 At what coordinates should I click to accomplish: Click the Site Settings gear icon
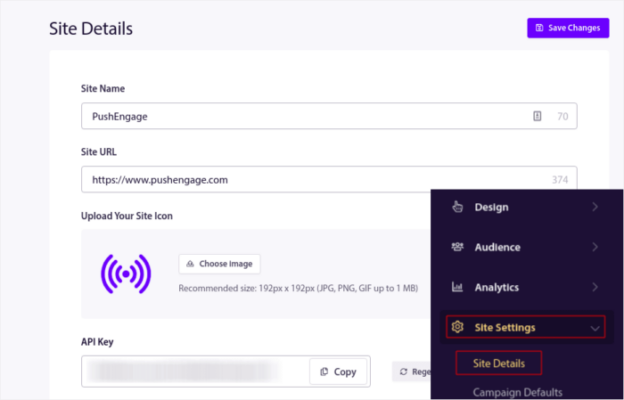point(458,327)
